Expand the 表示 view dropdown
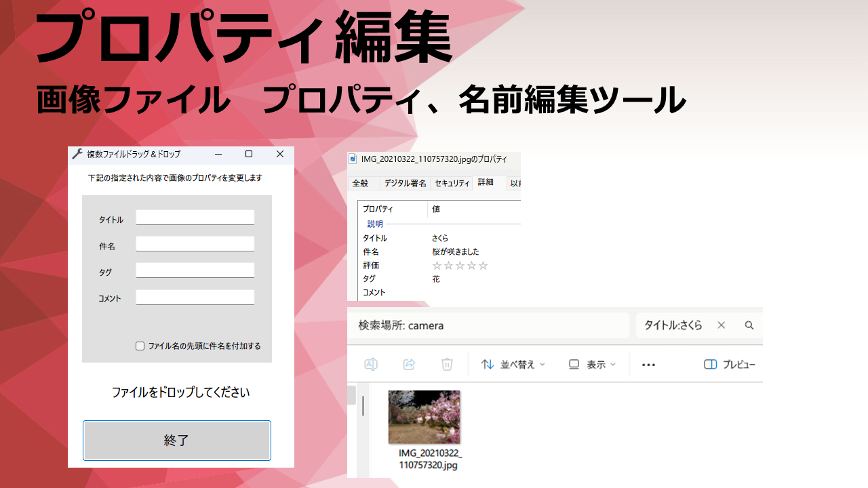 coord(592,365)
